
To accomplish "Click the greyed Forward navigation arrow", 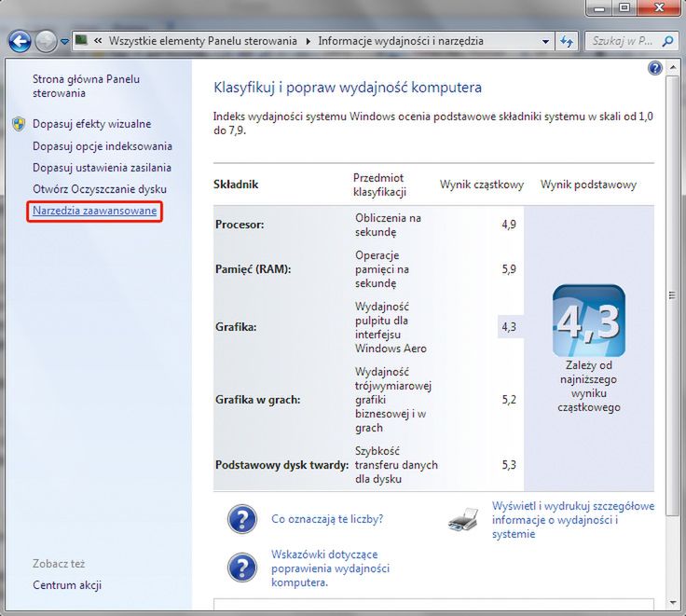I will [x=46, y=42].
